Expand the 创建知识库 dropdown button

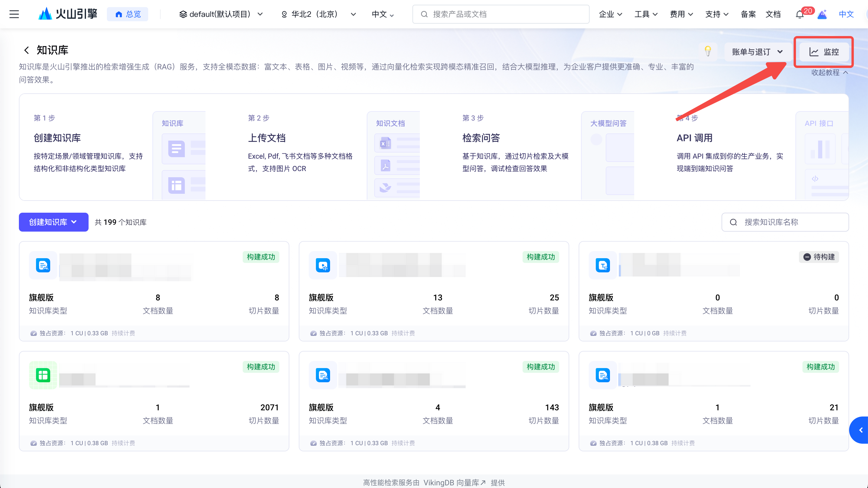coord(53,222)
